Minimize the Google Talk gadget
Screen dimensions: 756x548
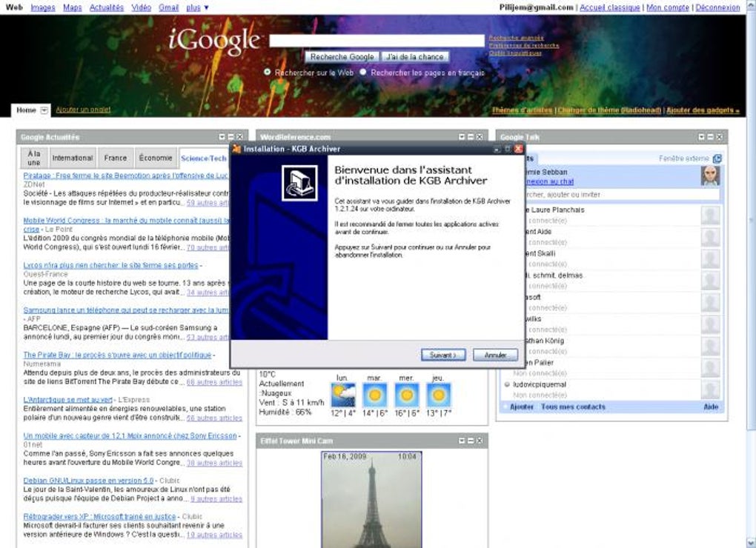pyautogui.click(x=710, y=137)
